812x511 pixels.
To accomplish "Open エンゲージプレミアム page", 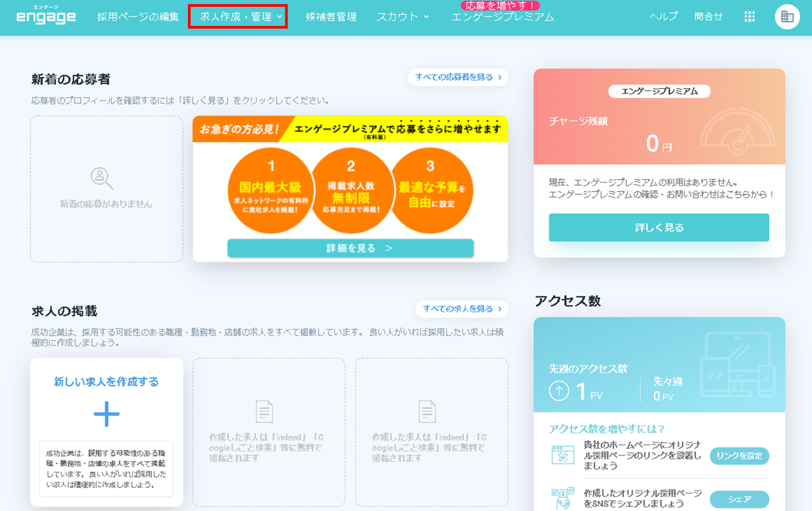I will coord(502,17).
